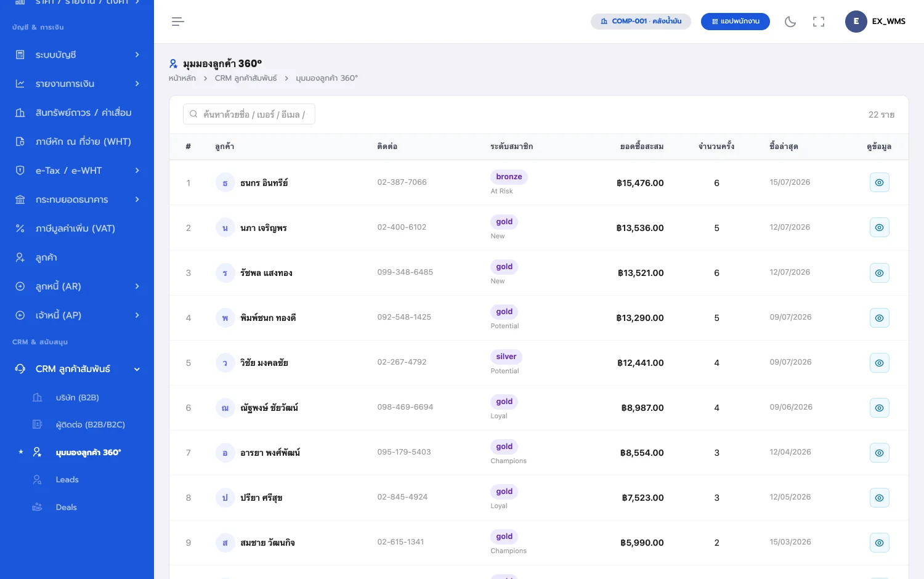The image size is (924, 579).
Task: View details for ธนกร อินทรีย์ using the eye icon
Action: click(x=880, y=182)
